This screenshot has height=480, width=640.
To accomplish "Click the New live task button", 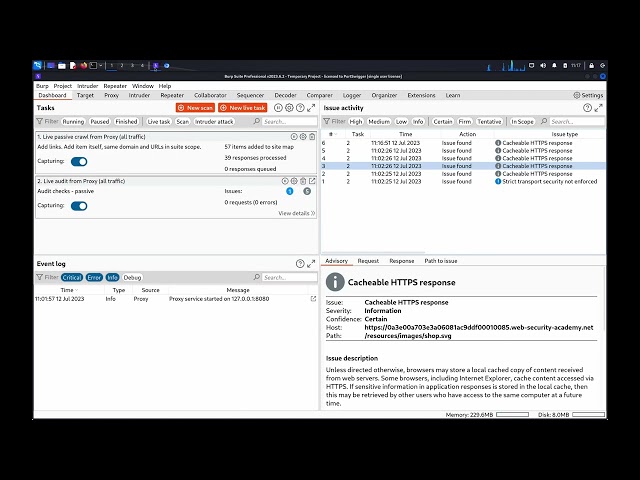I will pos(243,108).
